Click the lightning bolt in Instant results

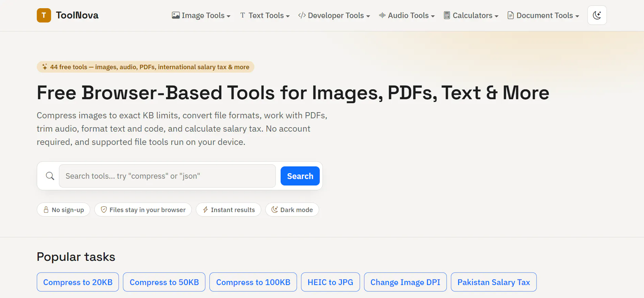click(x=205, y=210)
